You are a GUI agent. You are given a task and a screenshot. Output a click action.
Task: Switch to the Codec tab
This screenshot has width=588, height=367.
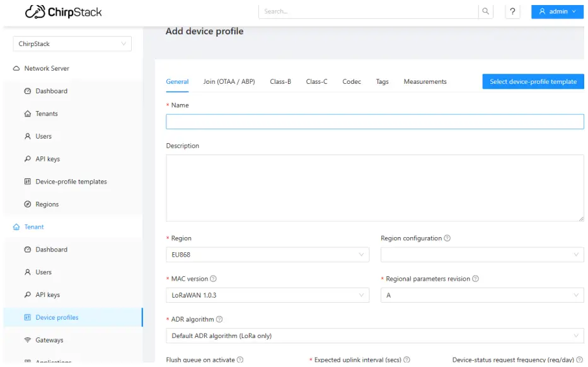pyautogui.click(x=352, y=81)
